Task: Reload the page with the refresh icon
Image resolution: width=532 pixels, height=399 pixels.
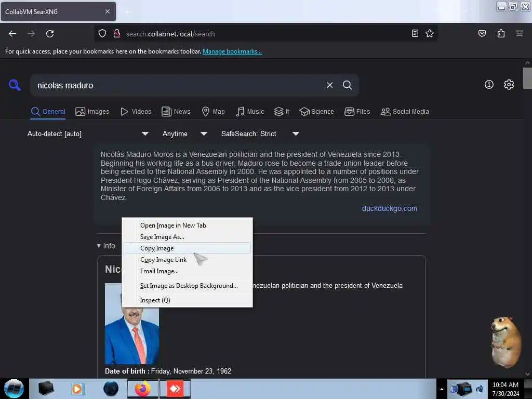Action: tap(50, 34)
